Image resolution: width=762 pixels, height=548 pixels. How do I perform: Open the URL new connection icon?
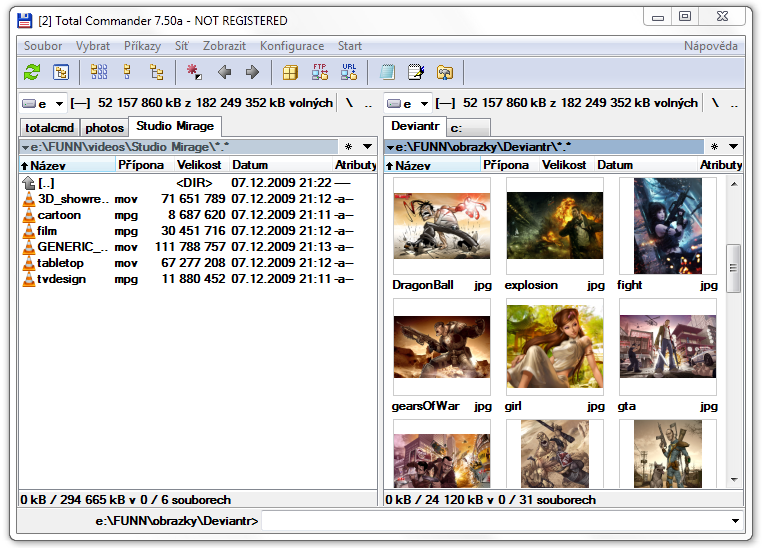pos(349,72)
